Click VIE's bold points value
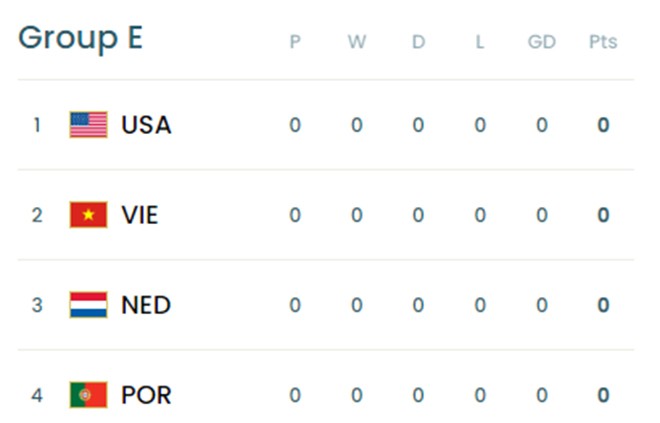This screenshot has width=660, height=423. coord(603,215)
